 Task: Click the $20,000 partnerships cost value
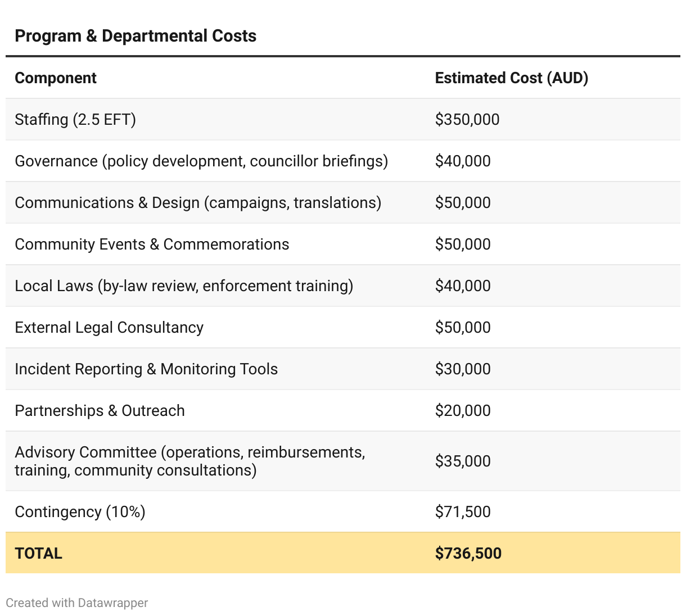(x=462, y=411)
